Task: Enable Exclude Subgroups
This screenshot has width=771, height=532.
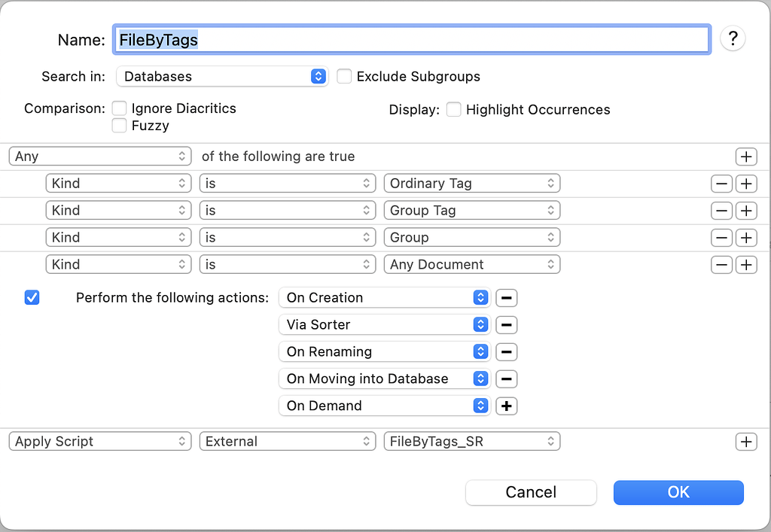Action: pos(343,76)
